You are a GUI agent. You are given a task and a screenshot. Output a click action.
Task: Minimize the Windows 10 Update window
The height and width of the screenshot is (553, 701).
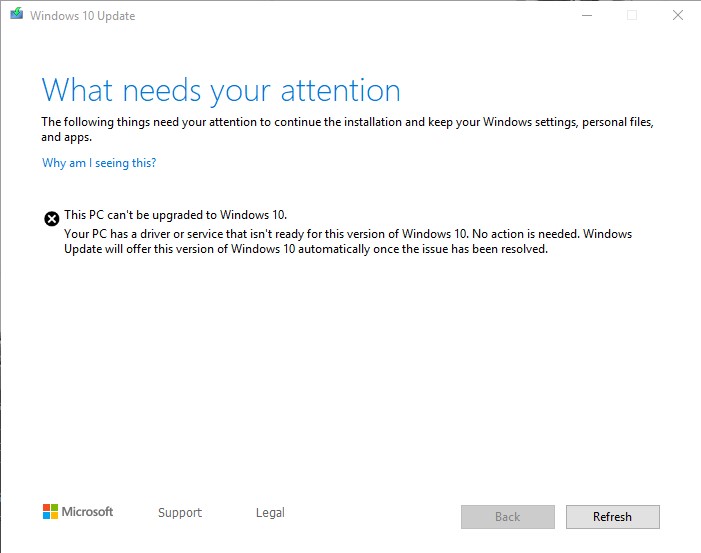click(584, 15)
